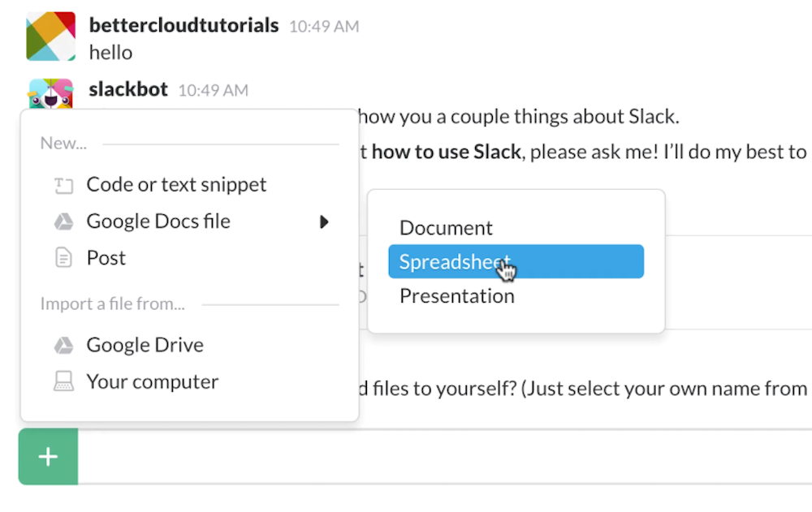Select Google Docs file menu entry
Viewport: 812px width, 512px height.
pyautogui.click(x=158, y=222)
